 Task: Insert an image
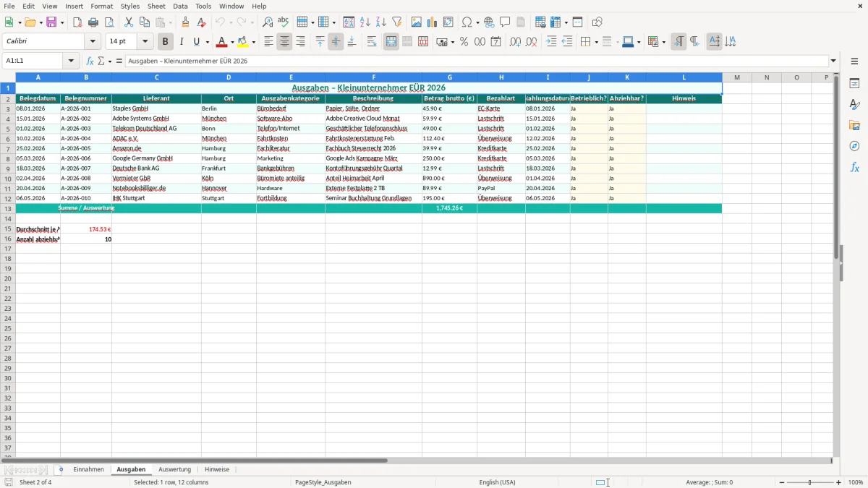[417, 22]
